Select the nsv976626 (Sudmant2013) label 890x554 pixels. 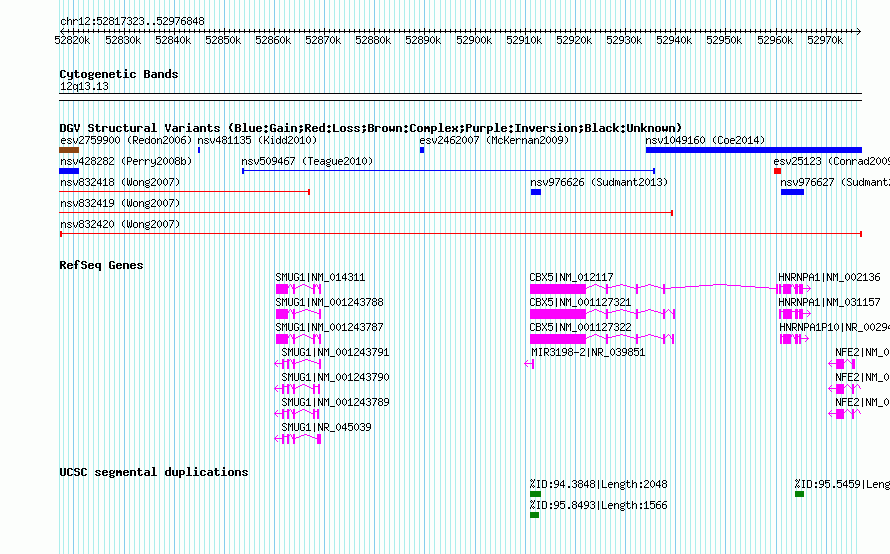(x=599, y=182)
